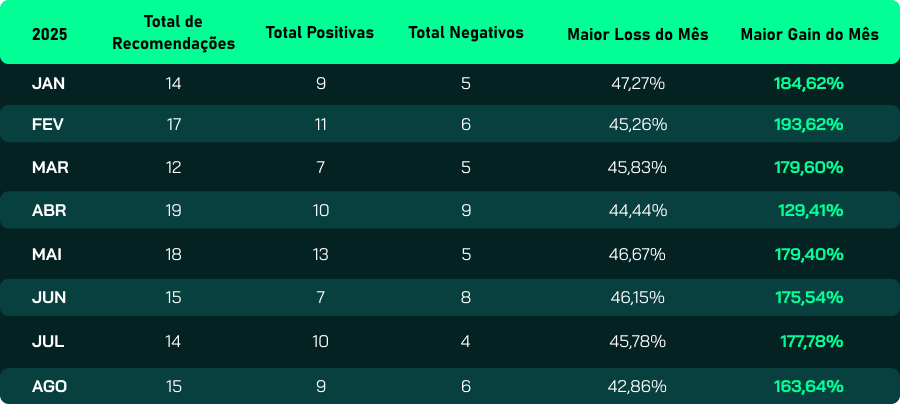
Task: Click the 2025 year header cell
Action: [50, 33]
